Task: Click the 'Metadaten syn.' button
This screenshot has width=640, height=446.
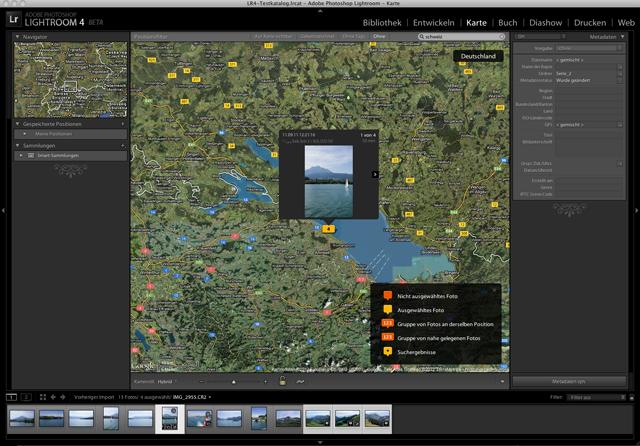Action: click(569, 382)
